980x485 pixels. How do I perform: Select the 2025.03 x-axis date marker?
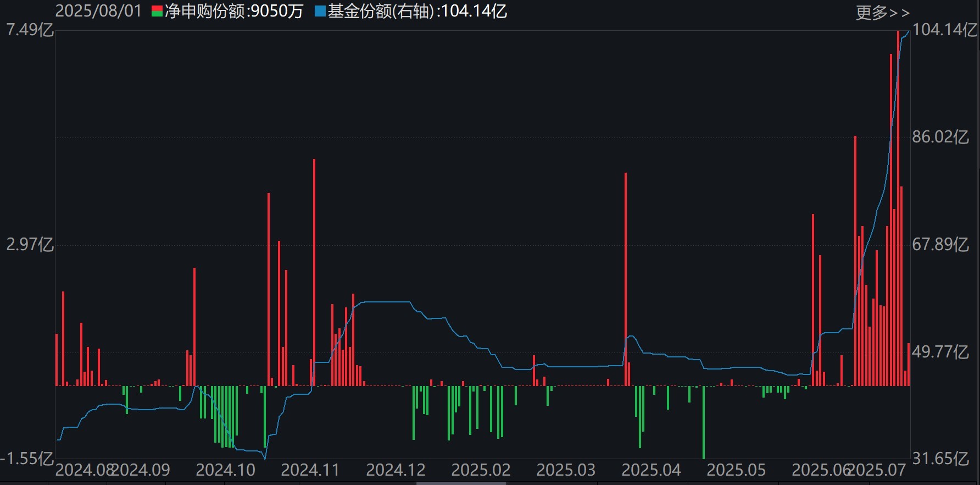(x=566, y=470)
